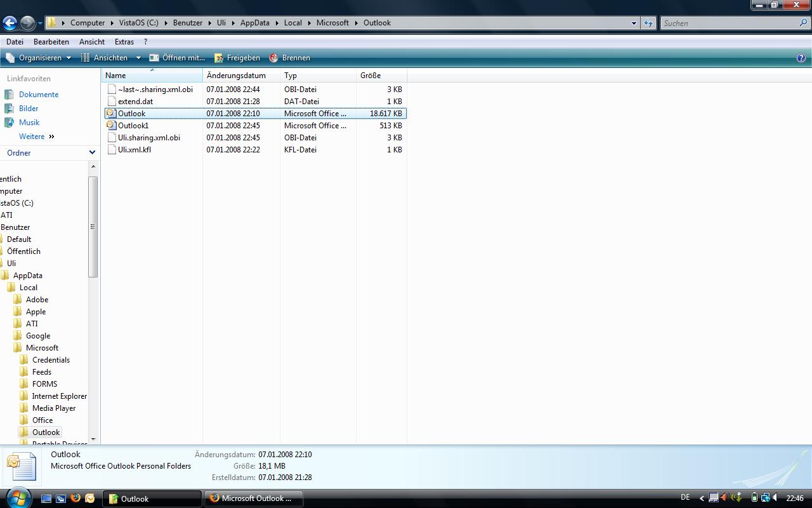
Task: Select Default folder in tree
Action: point(19,239)
